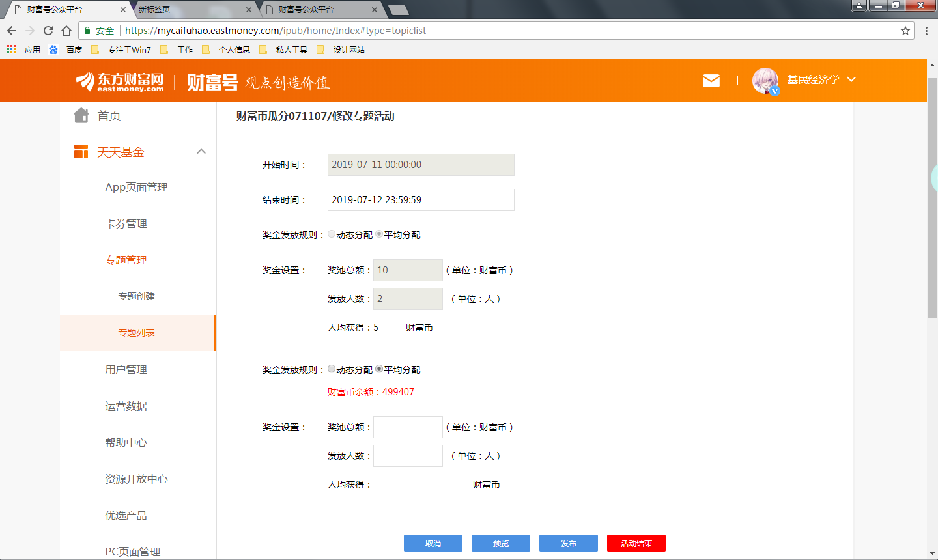Click the 结束时间 input field
This screenshot has height=560, width=938.
tap(421, 200)
